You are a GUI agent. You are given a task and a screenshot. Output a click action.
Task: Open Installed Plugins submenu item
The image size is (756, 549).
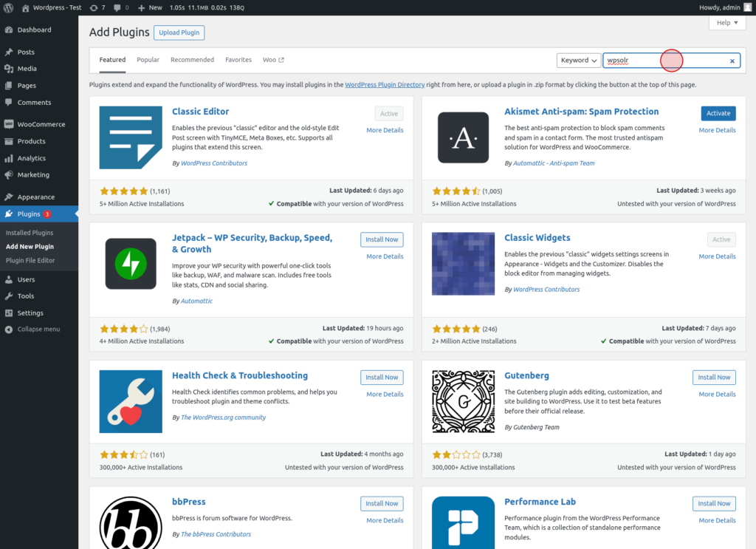pyautogui.click(x=30, y=233)
